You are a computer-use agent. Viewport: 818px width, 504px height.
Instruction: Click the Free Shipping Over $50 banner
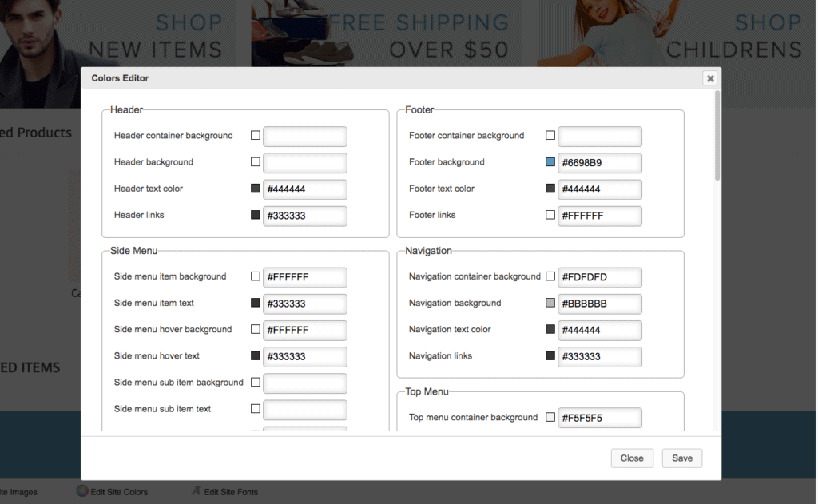pyautogui.click(x=387, y=34)
